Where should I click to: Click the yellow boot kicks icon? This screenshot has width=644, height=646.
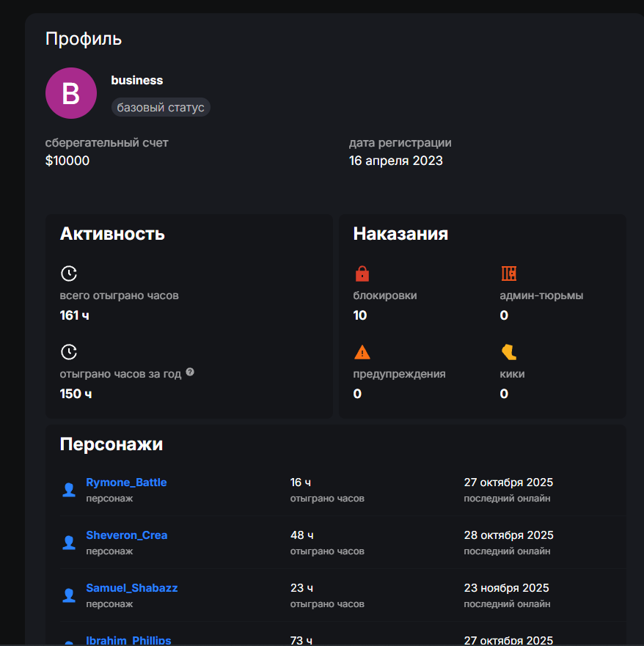coord(508,352)
